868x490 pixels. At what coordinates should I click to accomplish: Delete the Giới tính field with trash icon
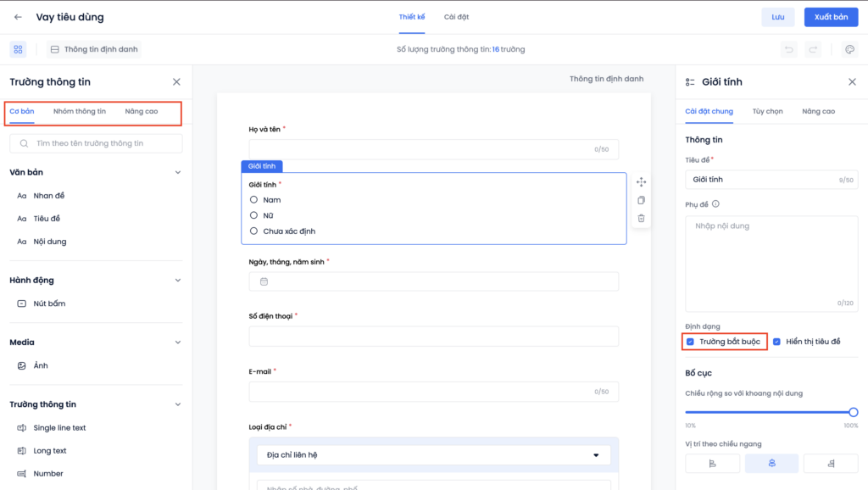[x=641, y=218]
